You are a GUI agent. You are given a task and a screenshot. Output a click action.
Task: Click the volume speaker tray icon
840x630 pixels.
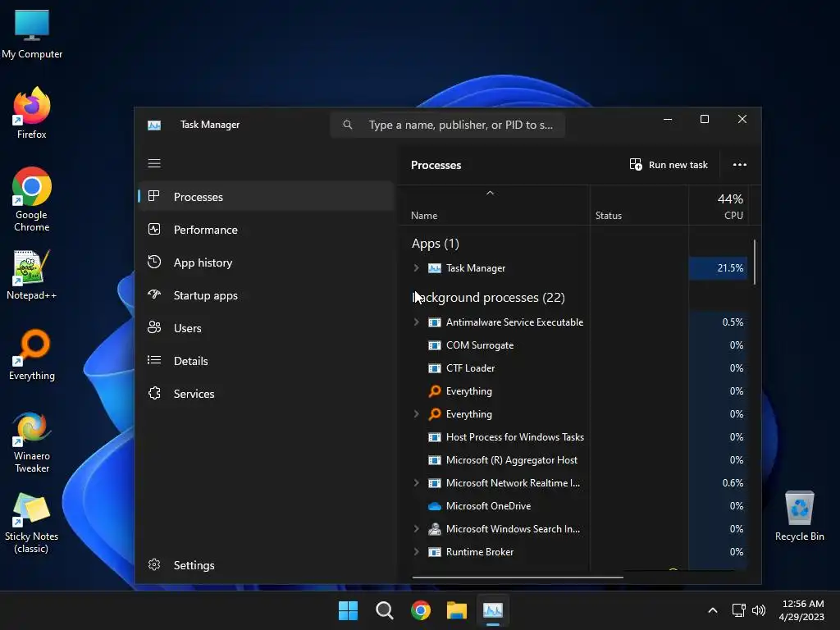[759, 610]
